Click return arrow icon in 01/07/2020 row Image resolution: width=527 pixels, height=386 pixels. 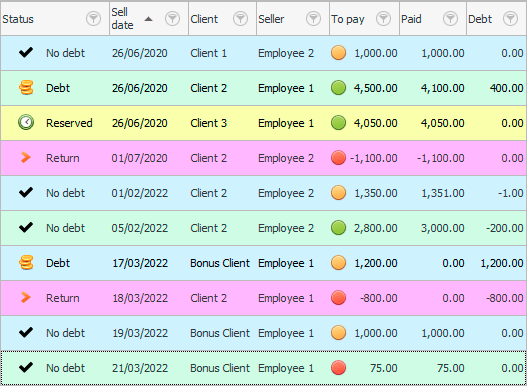pyautogui.click(x=26, y=158)
